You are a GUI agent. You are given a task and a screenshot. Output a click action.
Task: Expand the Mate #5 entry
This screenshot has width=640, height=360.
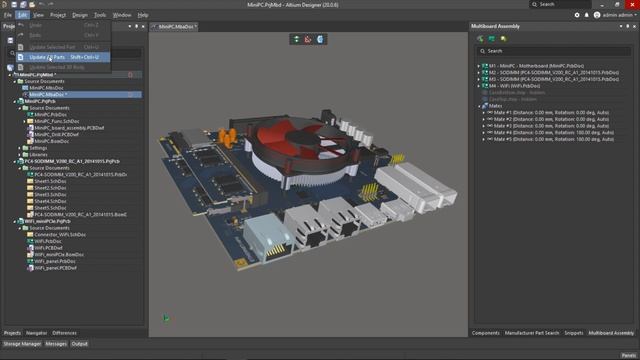tap(484, 139)
